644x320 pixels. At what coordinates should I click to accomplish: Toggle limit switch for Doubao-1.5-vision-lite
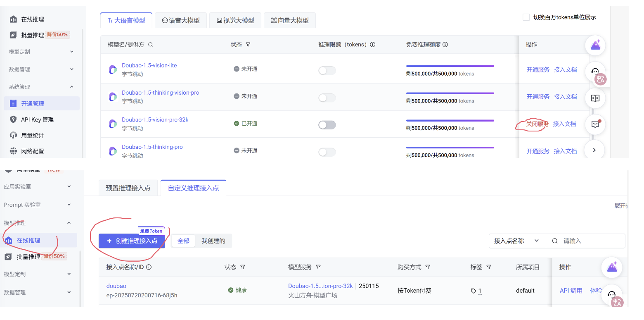(327, 70)
